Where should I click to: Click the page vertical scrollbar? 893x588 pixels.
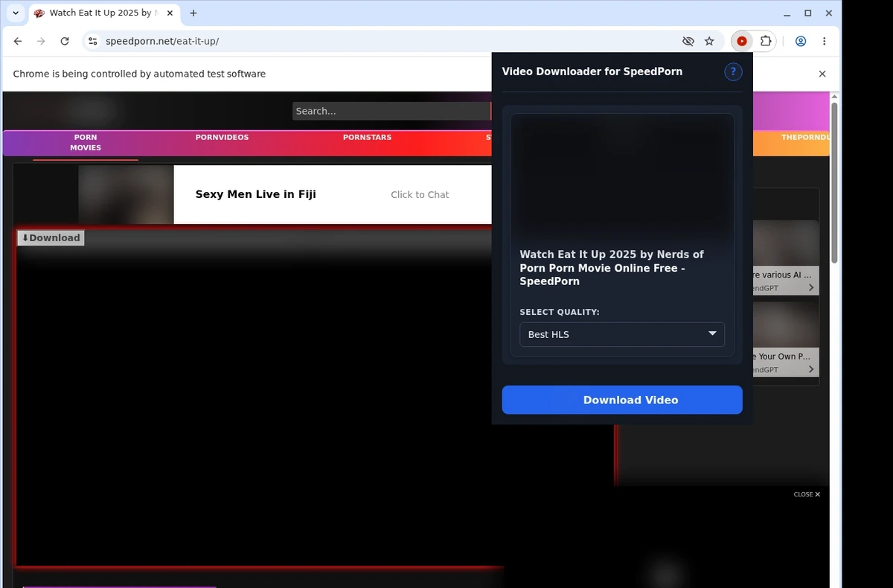pos(834,182)
